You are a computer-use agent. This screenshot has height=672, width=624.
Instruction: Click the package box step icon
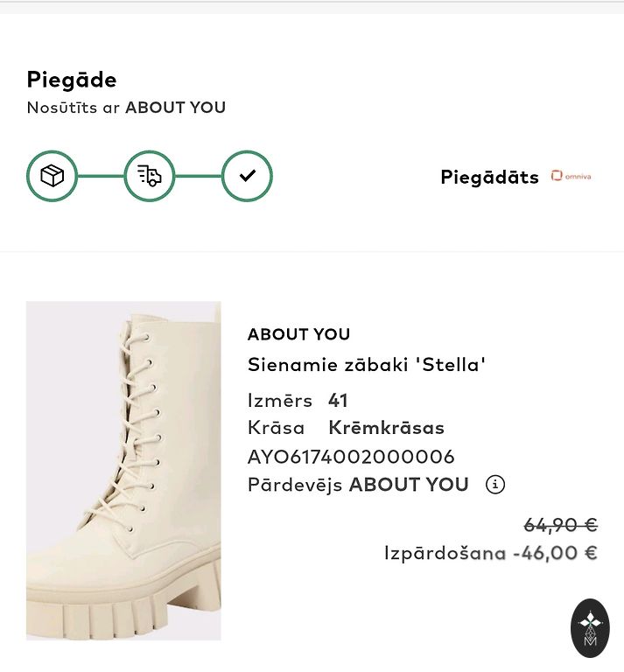pos(53,176)
